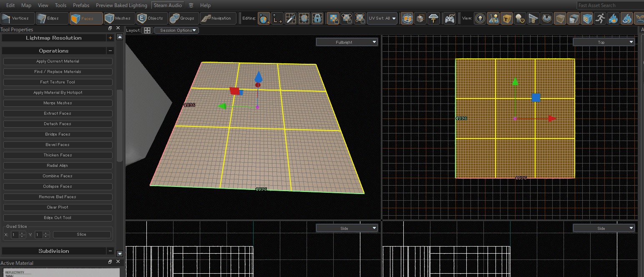Toggle the blue grid cube view icon
The image size is (644, 277).
pyautogui.click(x=587, y=18)
